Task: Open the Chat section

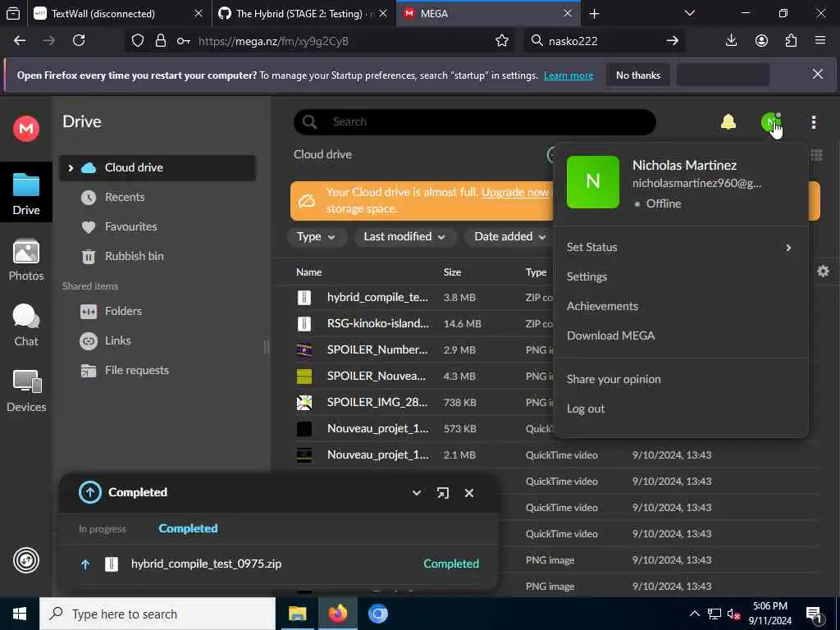Action: [x=26, y=326]
